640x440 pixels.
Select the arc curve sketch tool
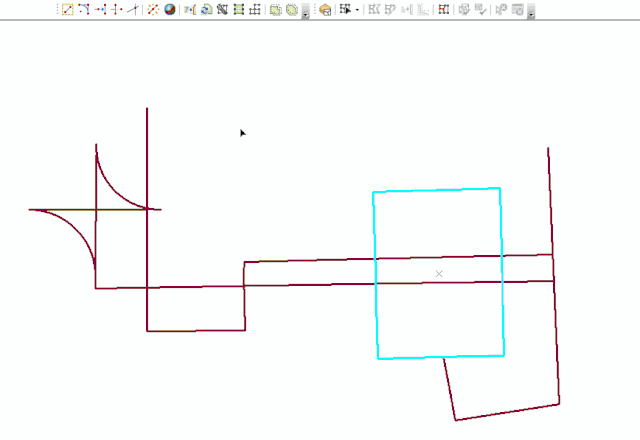click(x=84, y=9)
